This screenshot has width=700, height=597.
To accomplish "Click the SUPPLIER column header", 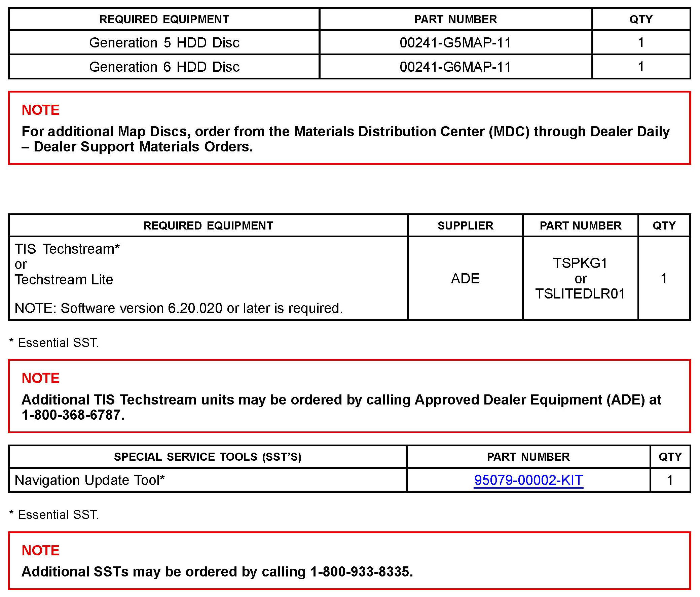I will (x=465, y=225).
